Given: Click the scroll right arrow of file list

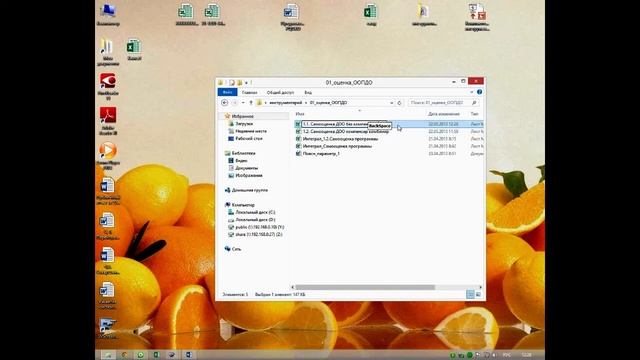Looking at the screenshot, I should (480, 287).
